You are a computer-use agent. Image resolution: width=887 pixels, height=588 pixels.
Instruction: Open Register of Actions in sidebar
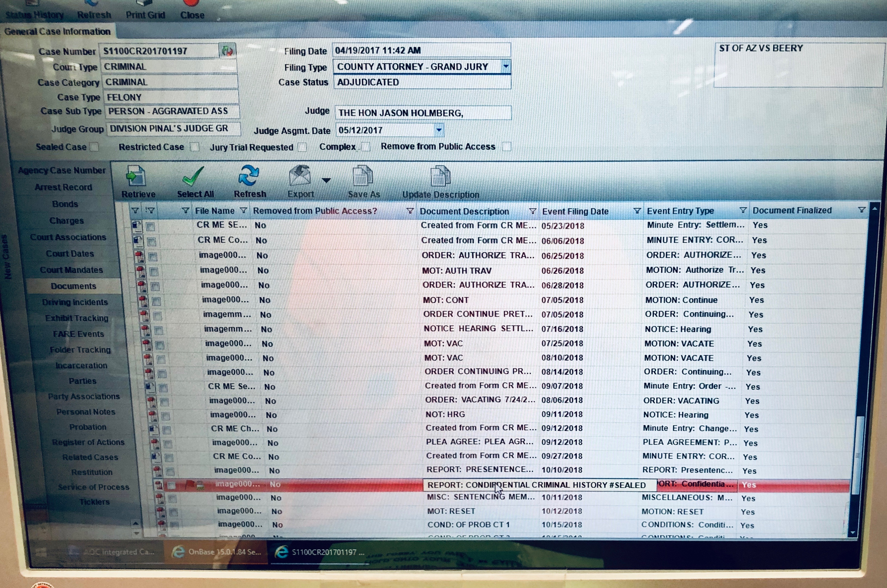[x=88, y=442]
